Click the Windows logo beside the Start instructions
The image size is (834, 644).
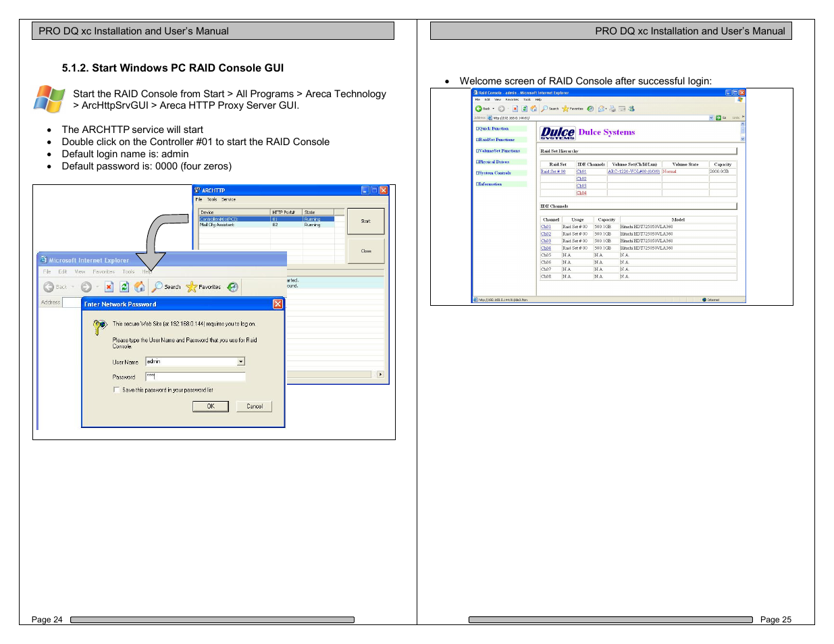[49, 99]
